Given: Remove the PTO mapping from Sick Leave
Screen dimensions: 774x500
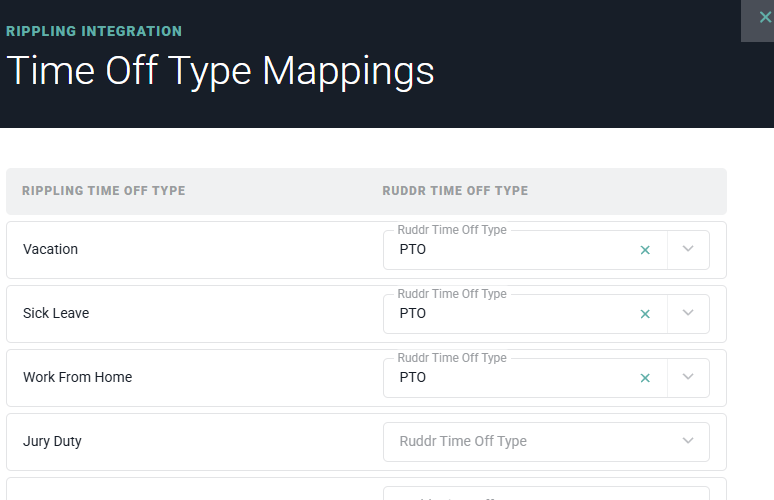Looking at the screenshot, I should point(645,314).
